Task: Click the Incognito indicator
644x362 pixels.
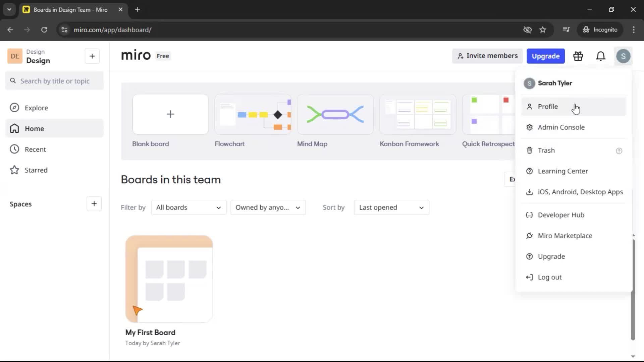Action: tap(600, 29)
